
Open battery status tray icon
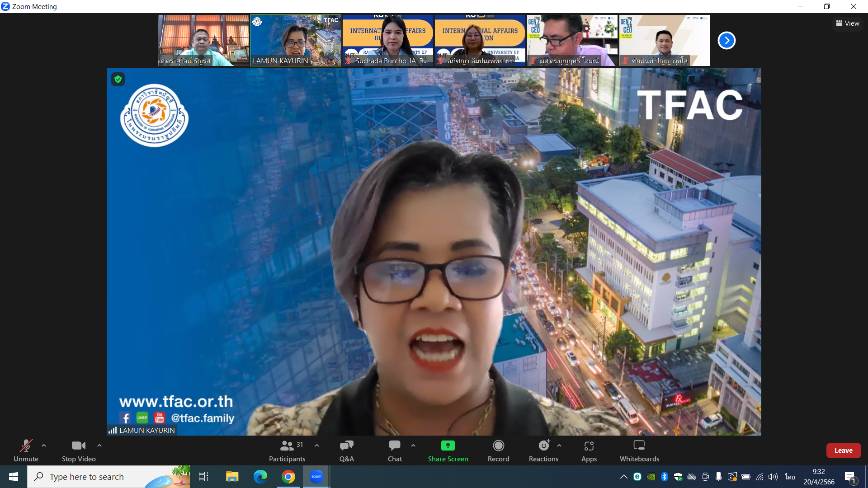746,477
